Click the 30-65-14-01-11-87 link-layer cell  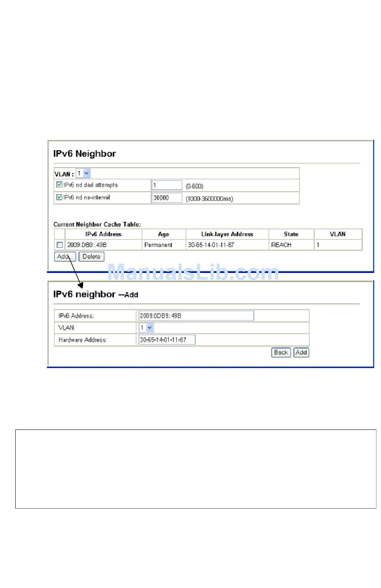point(227,245)
